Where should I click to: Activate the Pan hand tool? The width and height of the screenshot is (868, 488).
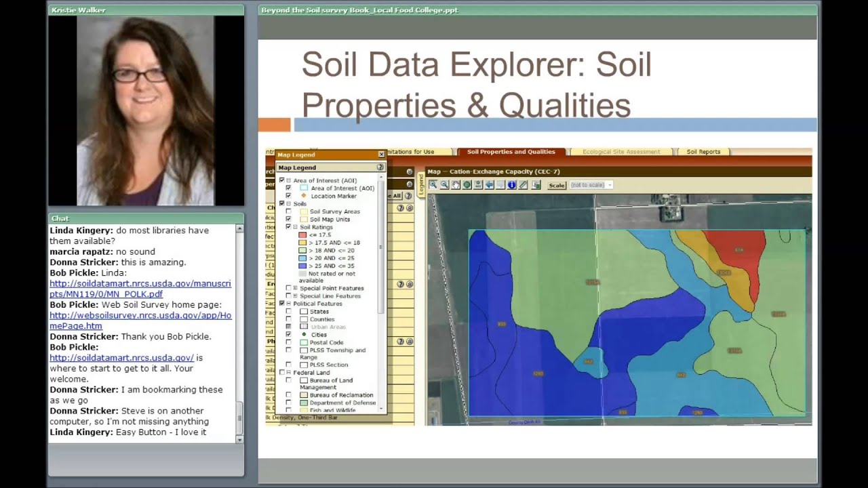pyautogui.click(x=456, y=185)
